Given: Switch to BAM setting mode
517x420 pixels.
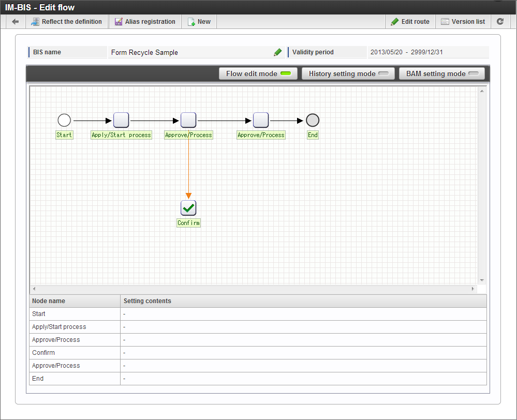Looking at the screenshot, I should click(442, 73).
